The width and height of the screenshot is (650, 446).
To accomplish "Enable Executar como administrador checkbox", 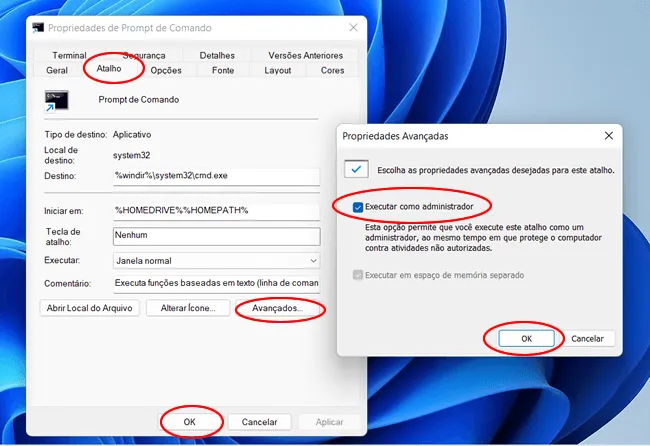I will click(359, 207).
